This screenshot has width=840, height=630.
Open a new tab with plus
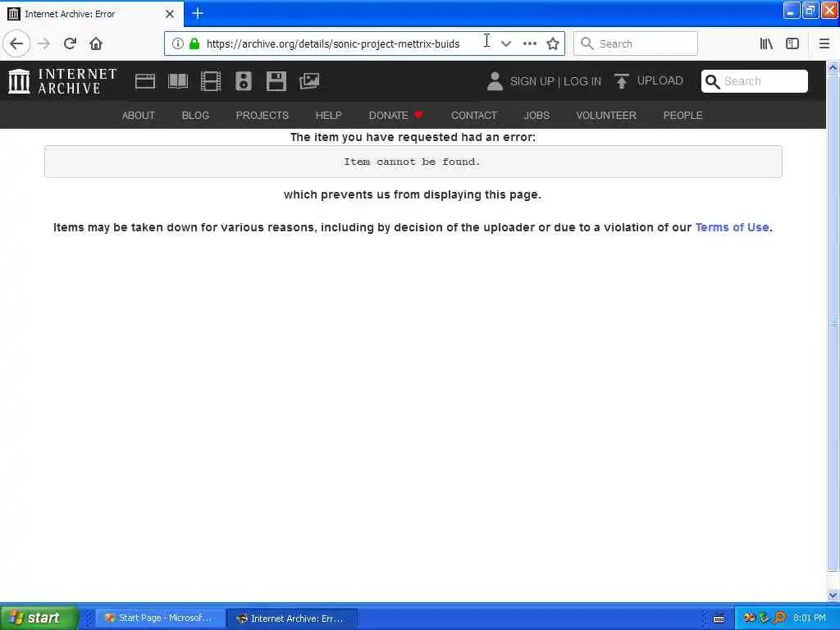(198, 13)
